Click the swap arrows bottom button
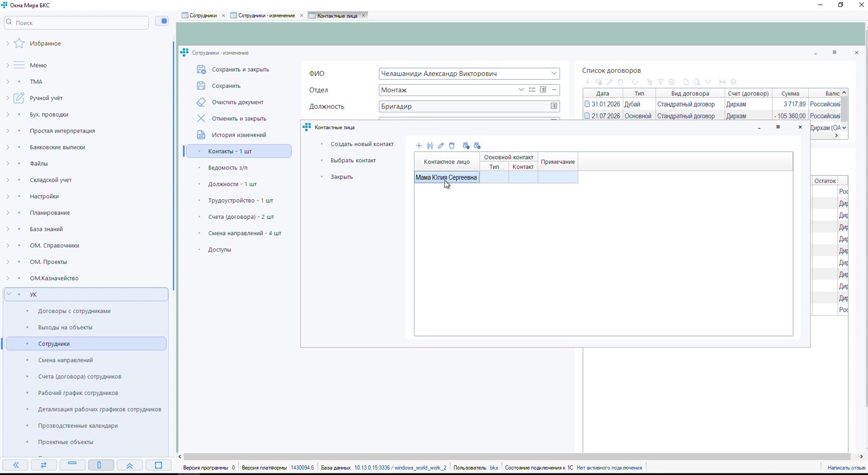The width and height of the screenshot is (868, 475). [44, 465]
